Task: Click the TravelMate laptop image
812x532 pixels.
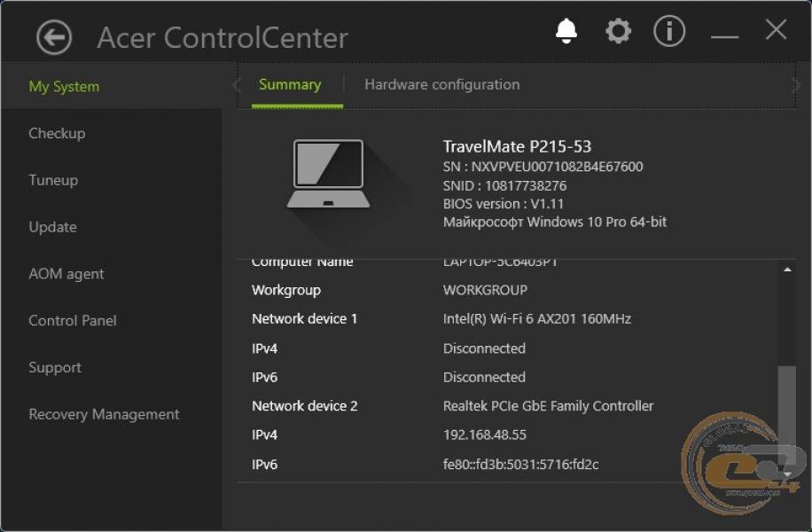Action: coord(328,174)
